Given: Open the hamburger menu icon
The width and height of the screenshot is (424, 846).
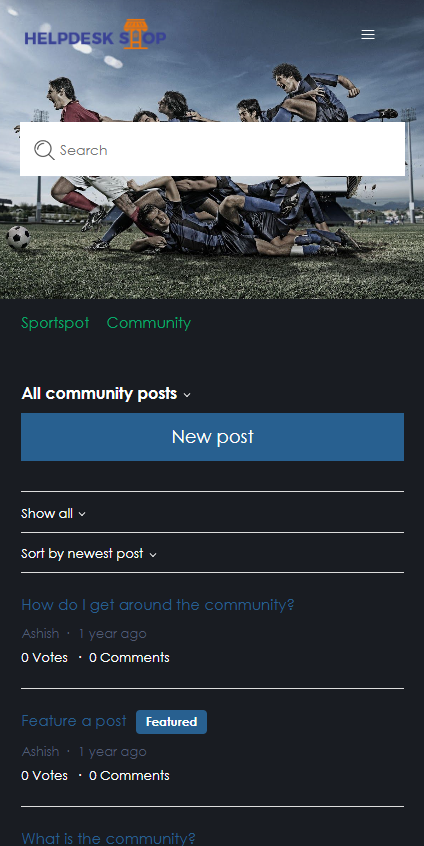Looking at the screenshot, I should click(x=367, y=35).
